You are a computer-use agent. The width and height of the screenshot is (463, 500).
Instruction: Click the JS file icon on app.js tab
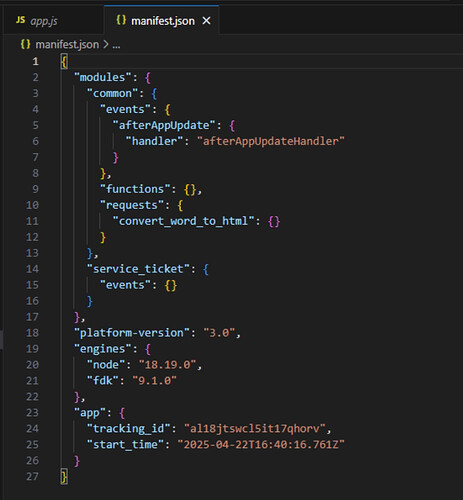[20, 20]
